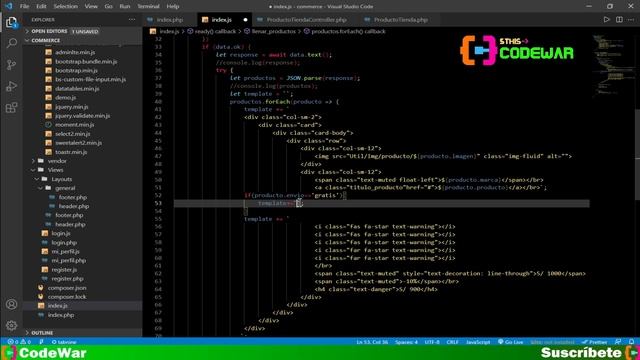The image size is (640, 360).
Task: Change CRLF end of line sequence
Action: [x=452, y=342]
